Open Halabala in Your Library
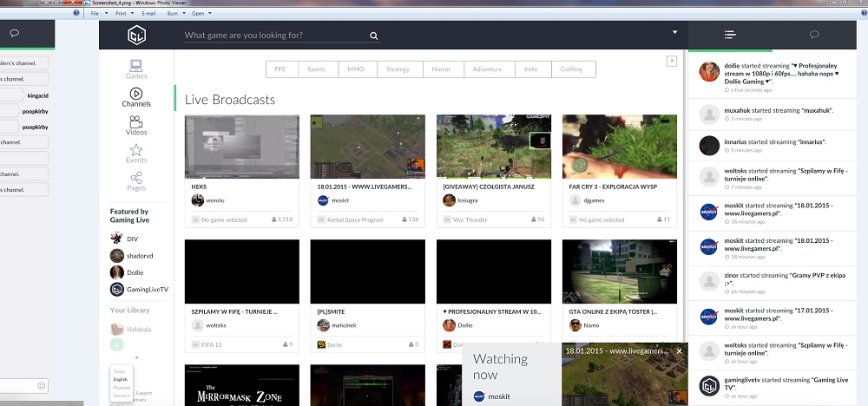 [130, 329]
